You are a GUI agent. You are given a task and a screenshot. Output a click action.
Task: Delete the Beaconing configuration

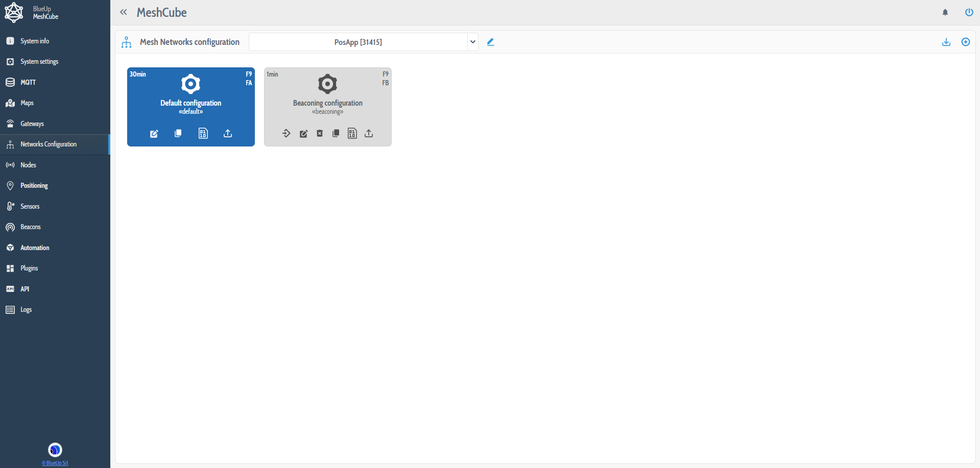click(320, 134)
